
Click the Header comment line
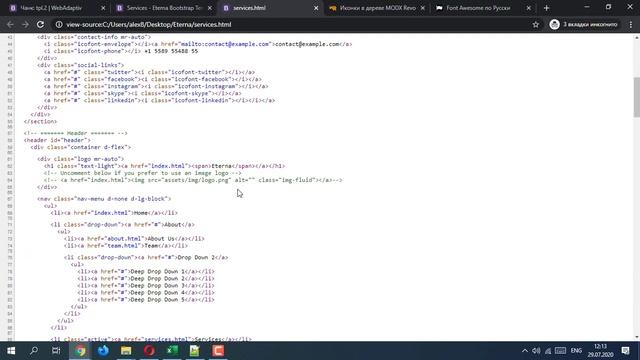point(76,133)
